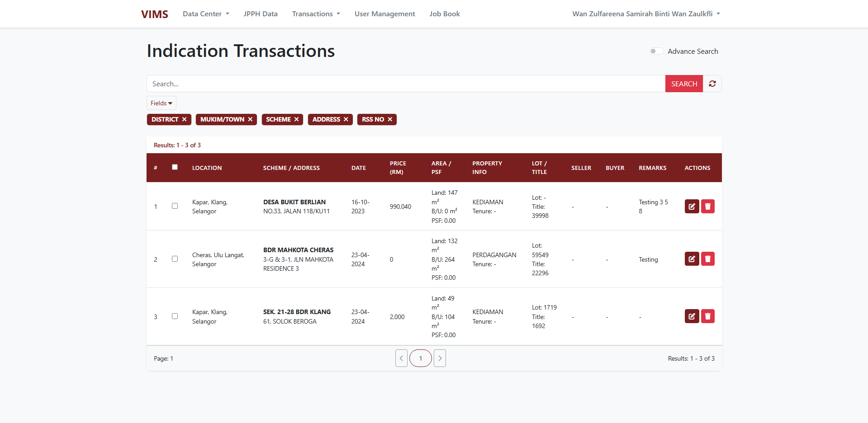Expand the Data Center menu
The width and height of the screenshot is (868, 423).
click(x=206, y=14)
